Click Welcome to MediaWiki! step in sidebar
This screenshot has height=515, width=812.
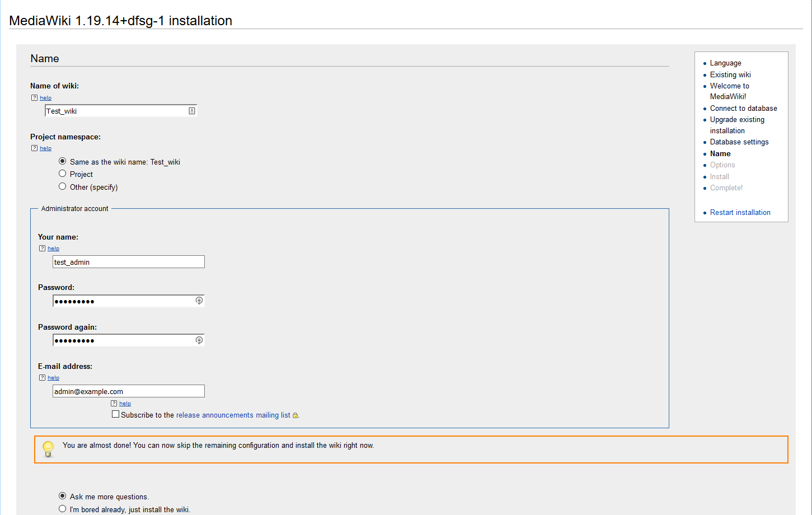point(730,91)
